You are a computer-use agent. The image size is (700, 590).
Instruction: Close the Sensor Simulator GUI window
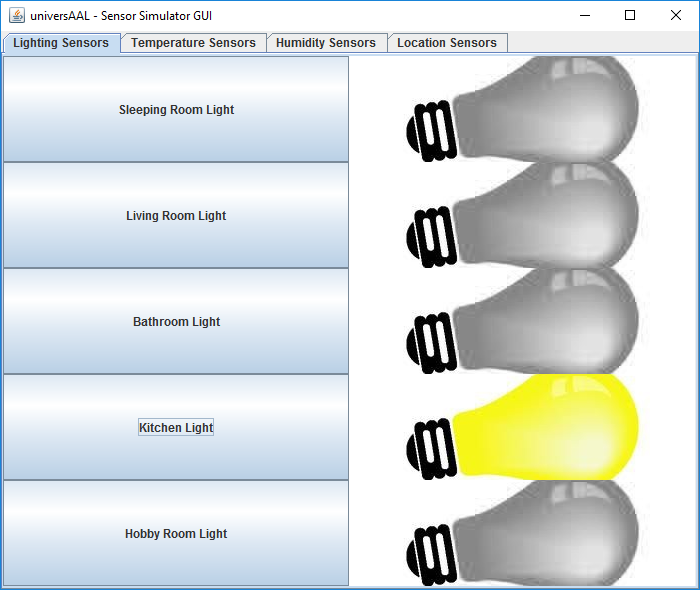click(676, 15)
